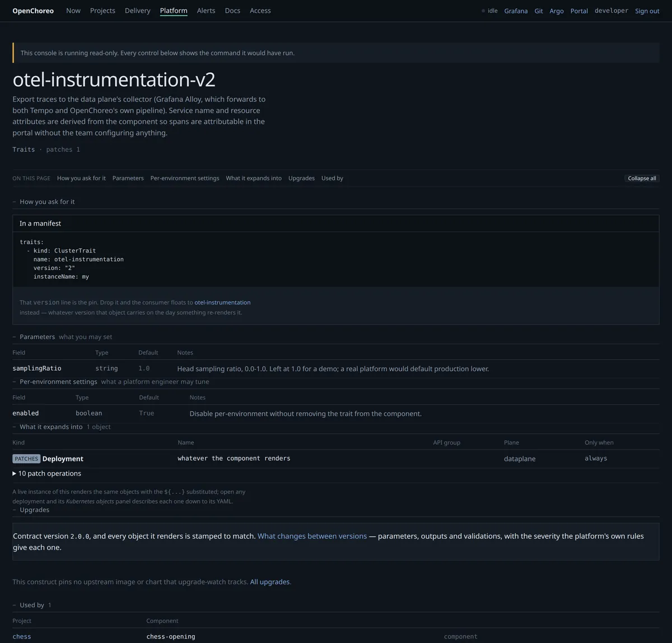The width and height of the screenshot is (672, 643).
Task: Switch to the Delivery tab
Action: click(138, 11)
